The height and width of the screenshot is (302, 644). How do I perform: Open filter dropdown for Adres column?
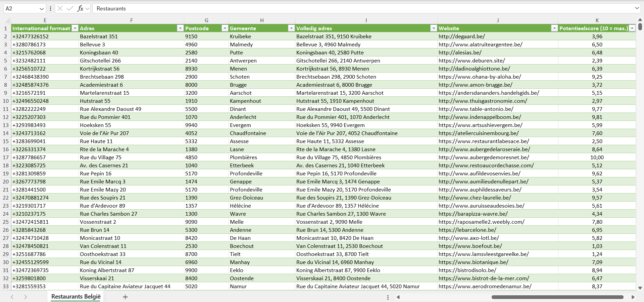pyautogui.click(x=180, y=28)
